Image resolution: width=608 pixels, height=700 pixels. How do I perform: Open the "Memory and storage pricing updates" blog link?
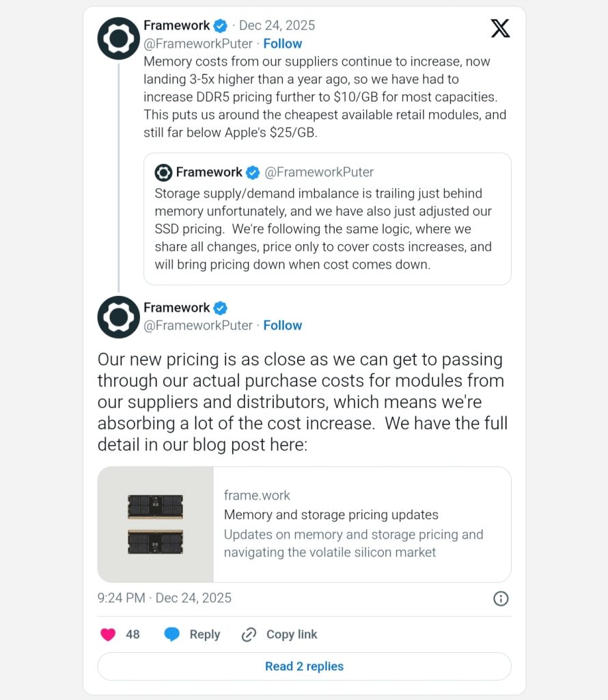click(x=331, y=515)
